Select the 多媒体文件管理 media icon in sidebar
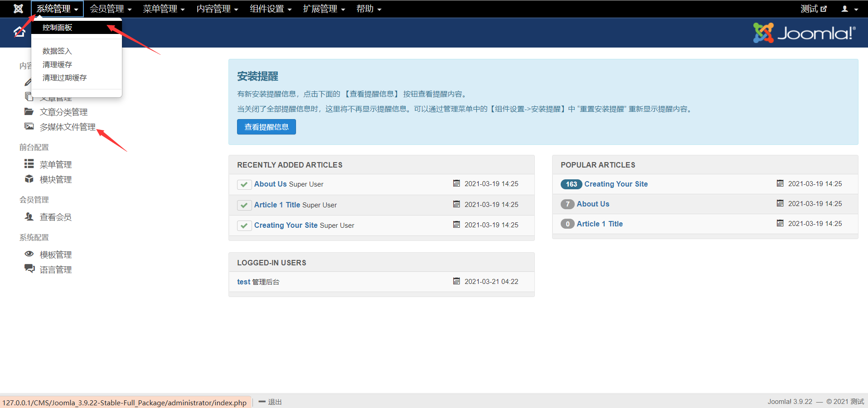 [29, 127]
